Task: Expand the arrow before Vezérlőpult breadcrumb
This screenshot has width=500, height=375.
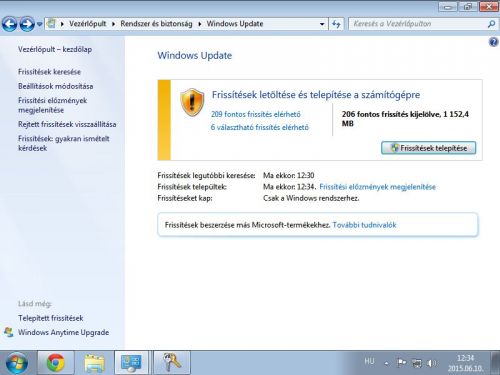Action: click(x=62, y=24)
